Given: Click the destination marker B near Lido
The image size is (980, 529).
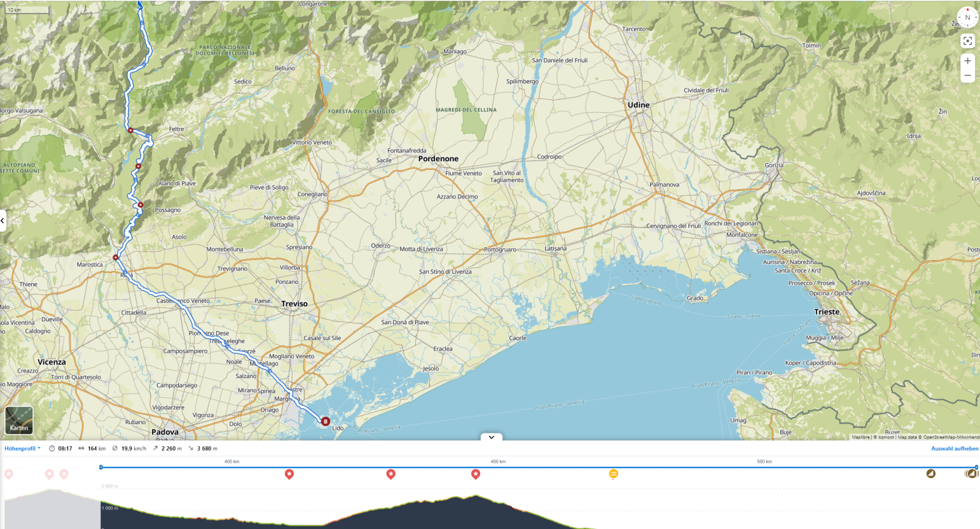Looking at the screenshot, I should pos(325,421).
